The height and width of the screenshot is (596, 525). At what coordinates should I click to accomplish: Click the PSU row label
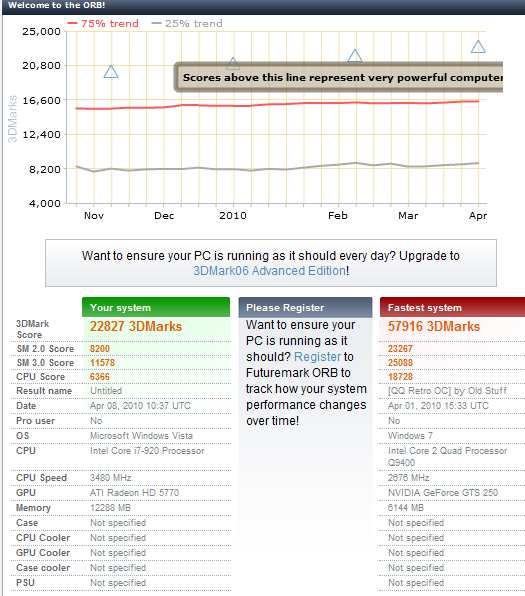25,583
